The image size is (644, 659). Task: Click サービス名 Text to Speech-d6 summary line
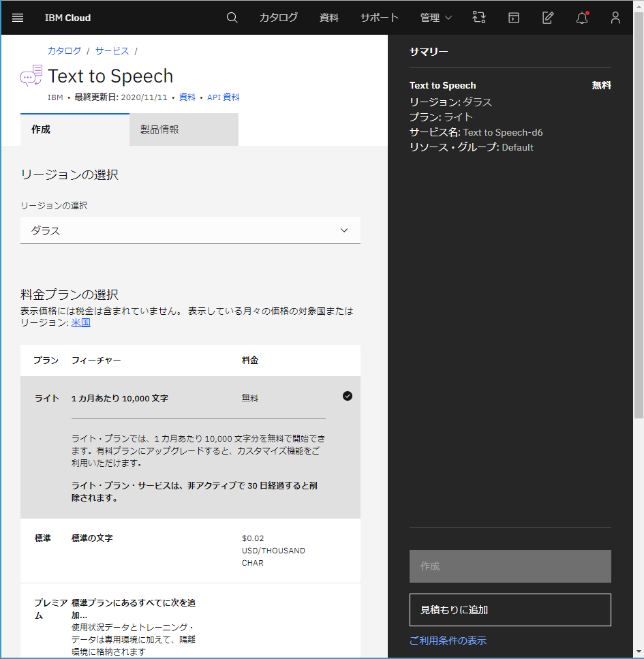[476, 132]
